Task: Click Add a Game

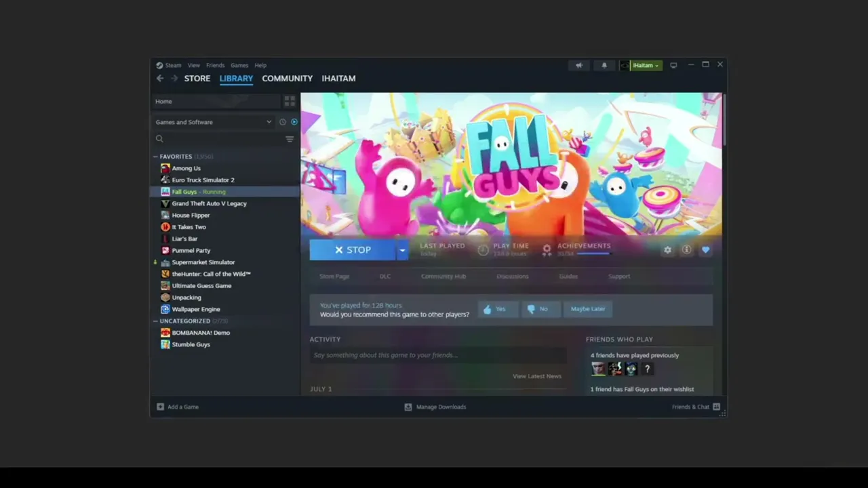Action: tap(178, 407)
